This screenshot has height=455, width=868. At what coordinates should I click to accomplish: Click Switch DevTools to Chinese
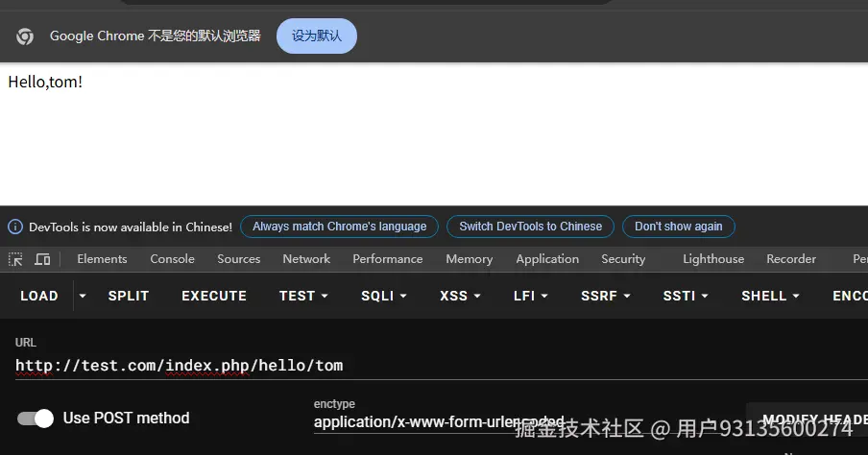pos(530,227)
